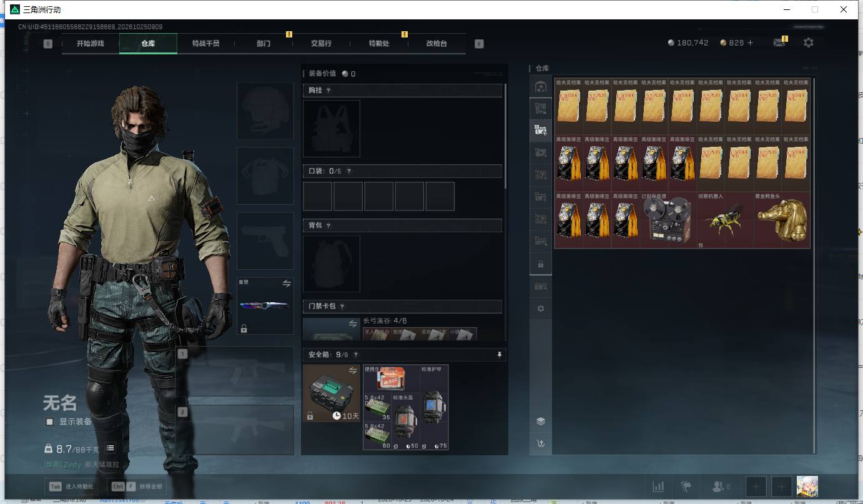Click the help icon next to 背包
This screenshot has width=863, height=504.
(x=328, y=225)
